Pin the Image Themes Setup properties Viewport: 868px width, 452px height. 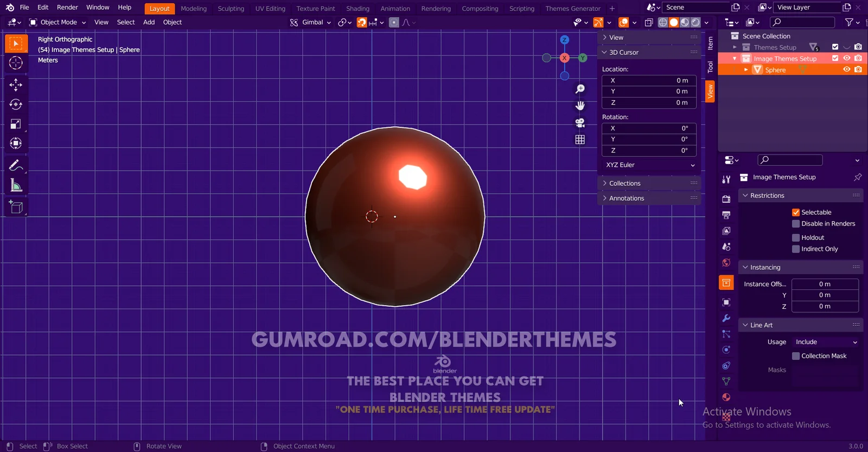click(x=858, y=177)
